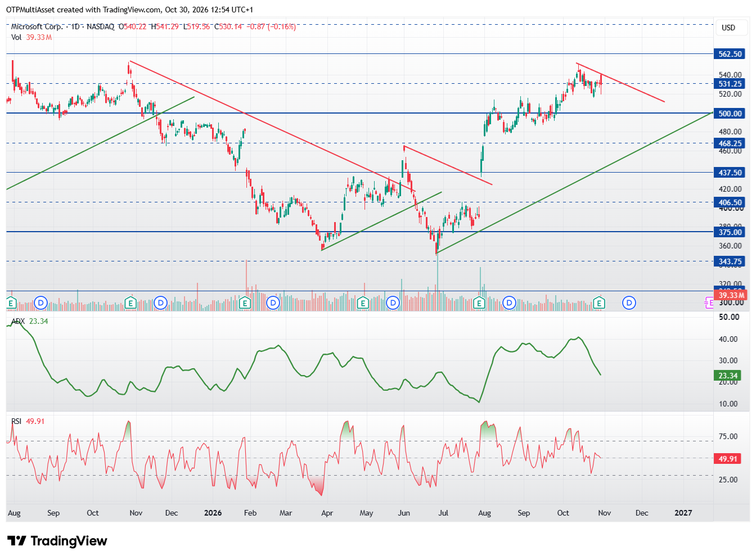
Task: Click the dividend marker in mid-August 2025
Action: click(x=40, y=303)
